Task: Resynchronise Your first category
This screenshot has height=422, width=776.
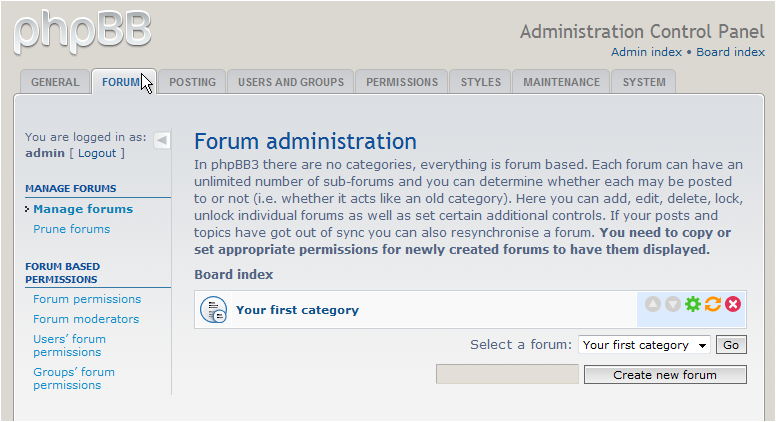Action: tap(713, 304)
